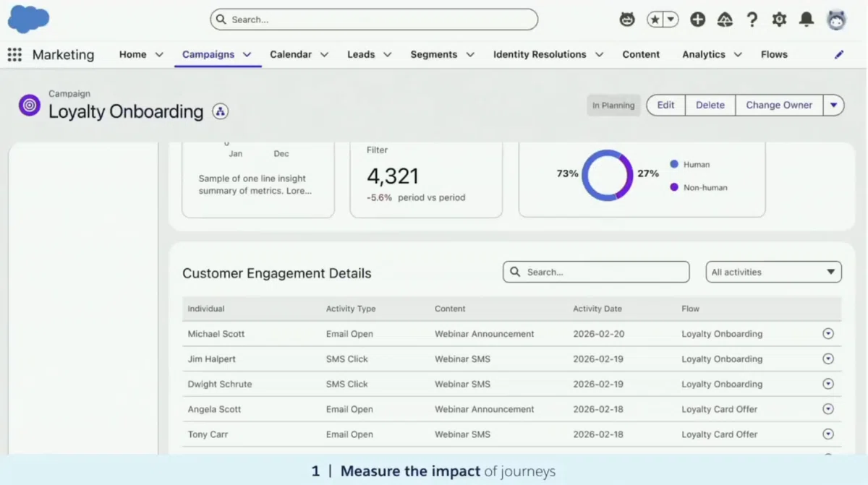
Task: Click Loyalty Card Offer in Angela Scott's row
Action: 720,409
